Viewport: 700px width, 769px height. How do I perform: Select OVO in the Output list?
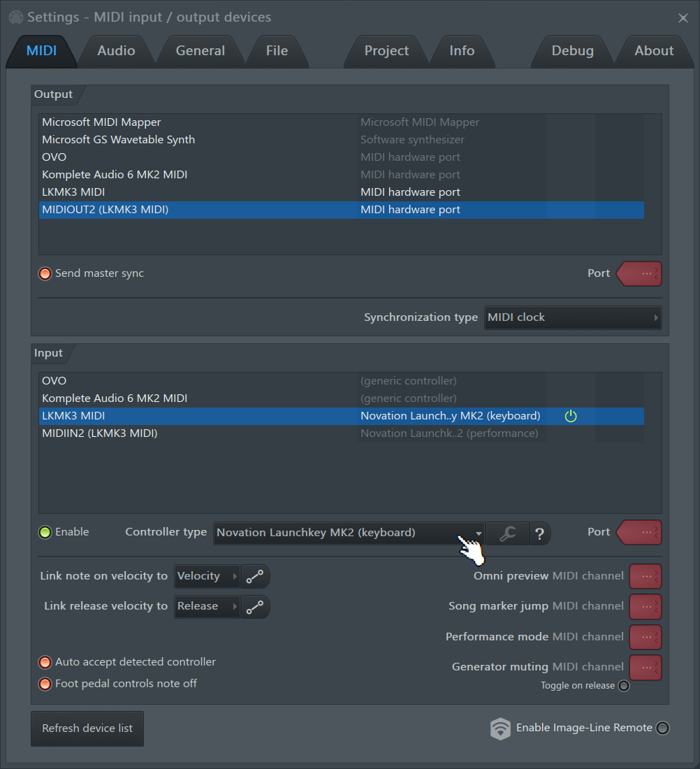point(342,157)
